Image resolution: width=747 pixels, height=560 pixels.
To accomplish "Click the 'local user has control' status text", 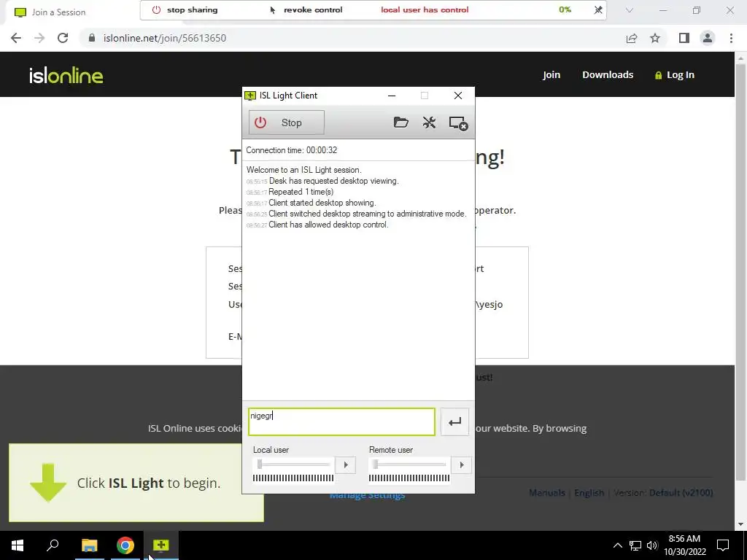I will click(x=425, y=10).
